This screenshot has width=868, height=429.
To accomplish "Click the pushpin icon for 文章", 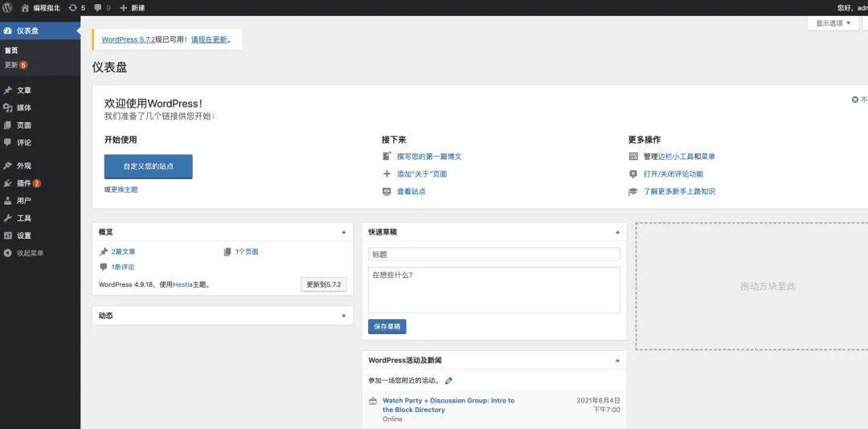I will click(x=8, y=90).
